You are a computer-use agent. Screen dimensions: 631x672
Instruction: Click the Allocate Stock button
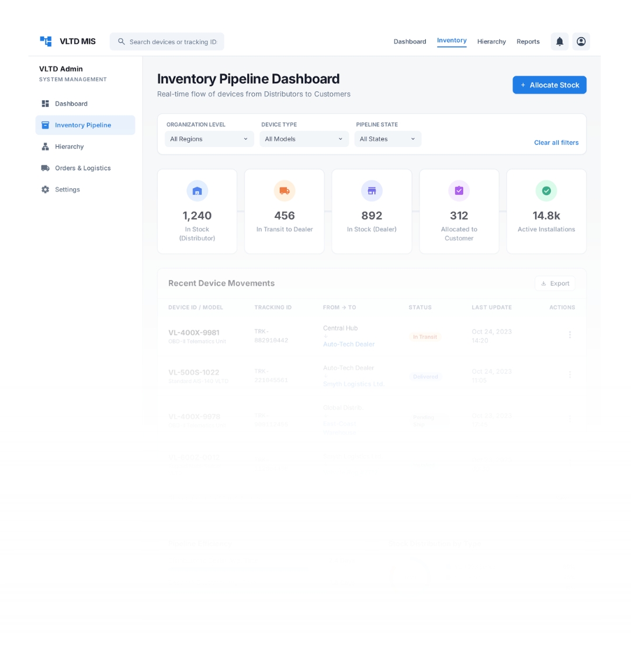[549, 85]
